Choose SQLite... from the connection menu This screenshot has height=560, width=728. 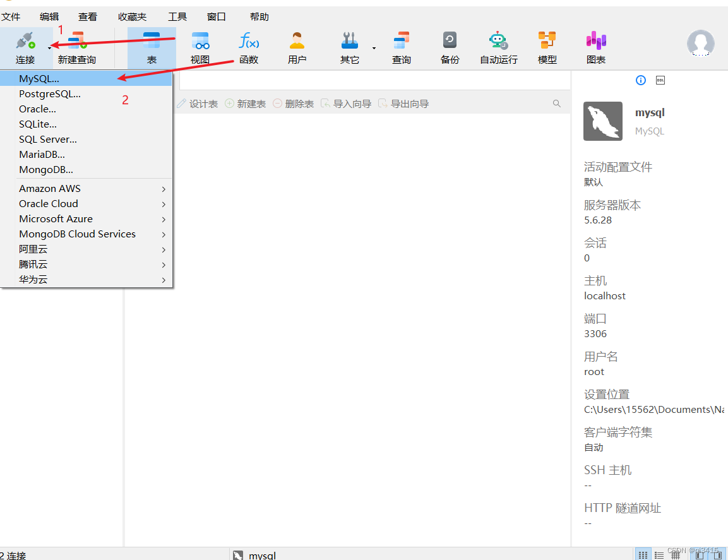[87, 124]
